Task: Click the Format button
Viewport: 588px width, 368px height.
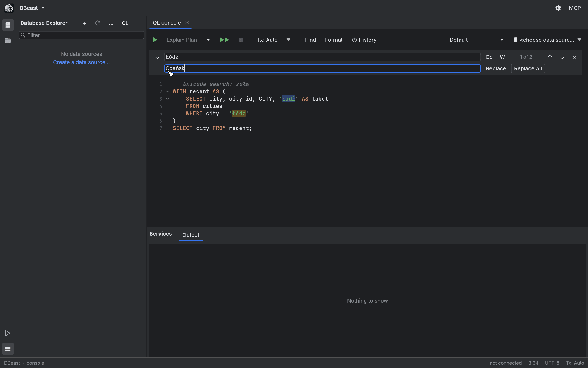Action: click(334, 40)
